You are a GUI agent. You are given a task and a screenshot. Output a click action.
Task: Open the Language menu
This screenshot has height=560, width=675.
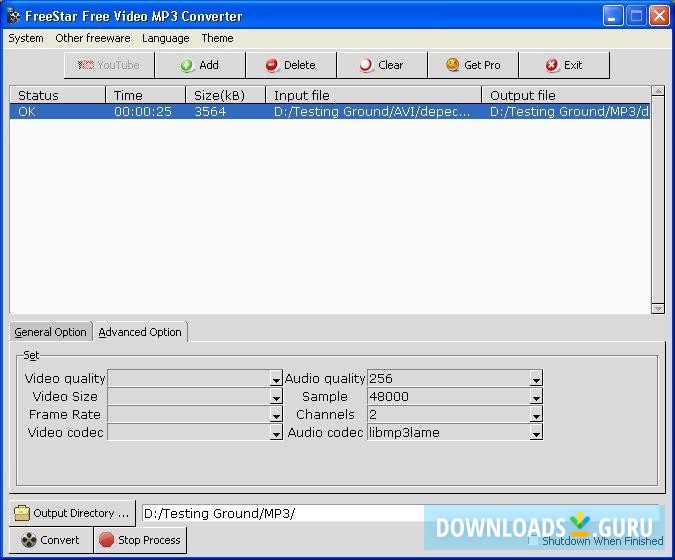click(x=166, y=38)
